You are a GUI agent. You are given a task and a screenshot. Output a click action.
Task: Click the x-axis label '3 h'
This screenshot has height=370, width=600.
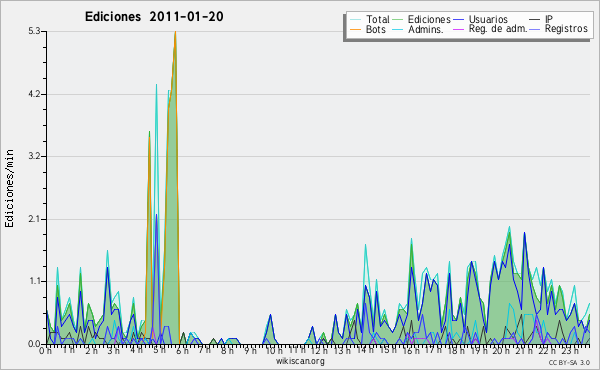point(113,351)
